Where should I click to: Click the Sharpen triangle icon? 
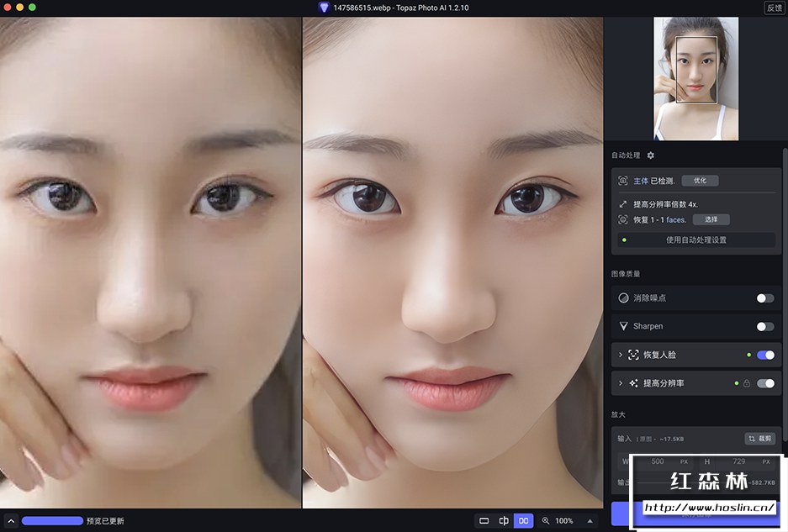[623, 326]
